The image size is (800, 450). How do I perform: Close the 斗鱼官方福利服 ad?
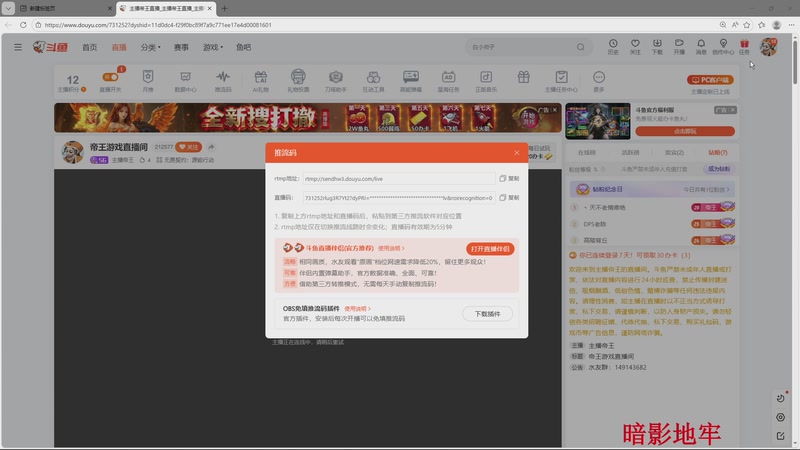[732, 110]
